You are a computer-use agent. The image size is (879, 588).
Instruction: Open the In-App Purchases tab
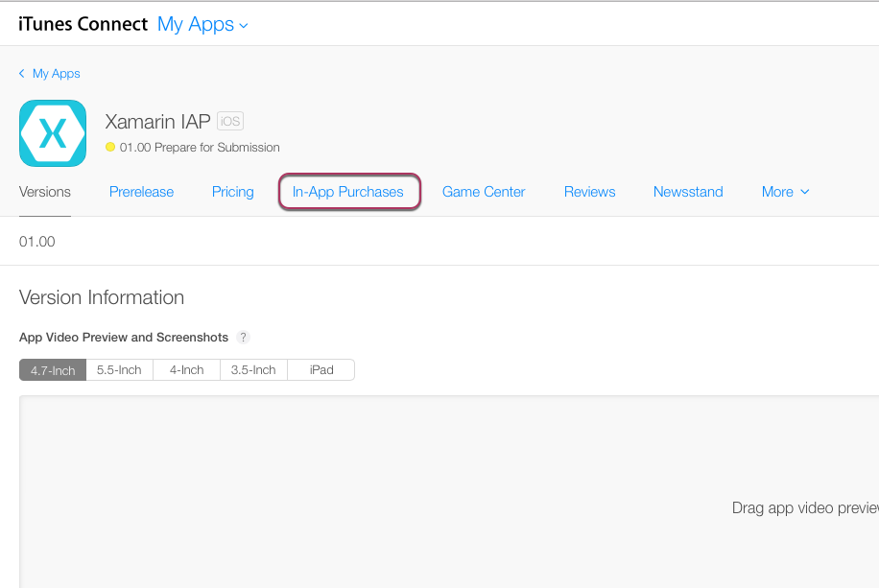point(348,192)
